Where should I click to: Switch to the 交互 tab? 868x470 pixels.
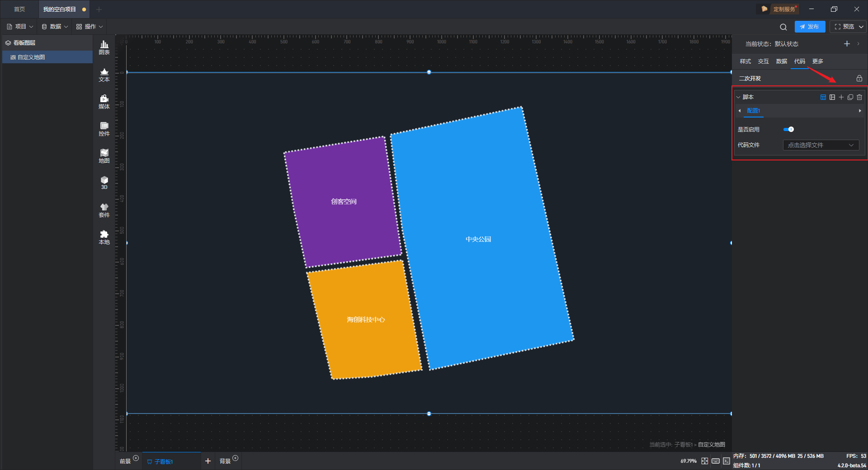[x=763, y=61]
